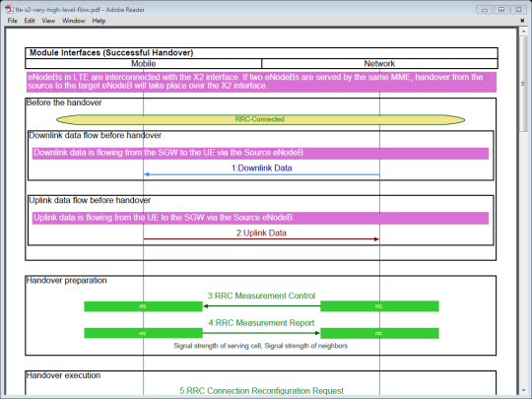
Task: Click the '4:RRC Measurement Report' label
Action: coord(262,323)
